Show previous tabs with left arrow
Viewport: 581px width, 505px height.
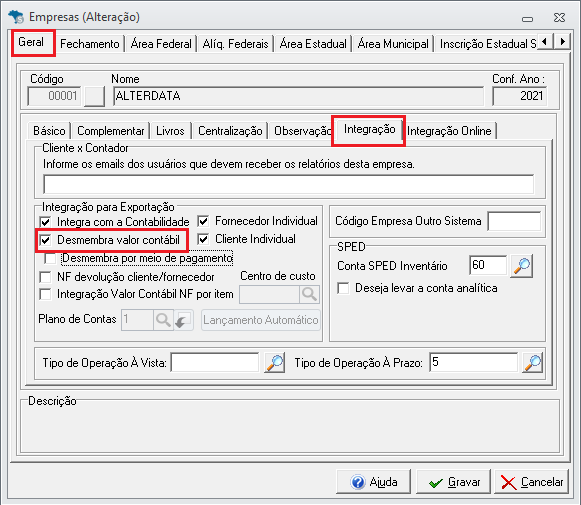click(x=545, y=41)
